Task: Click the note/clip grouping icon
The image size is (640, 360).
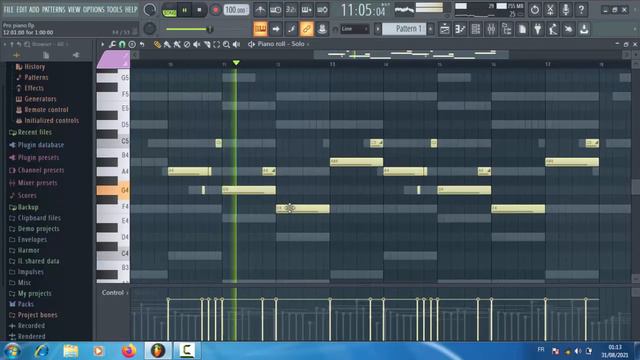Action: [x=322, y=29]
